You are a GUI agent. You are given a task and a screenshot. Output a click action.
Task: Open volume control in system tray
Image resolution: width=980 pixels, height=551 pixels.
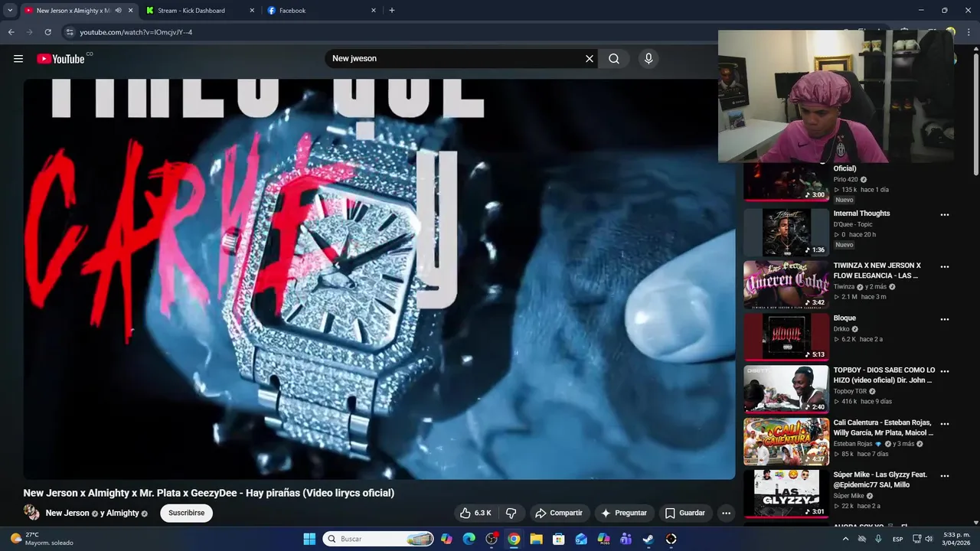coord(929,539)
